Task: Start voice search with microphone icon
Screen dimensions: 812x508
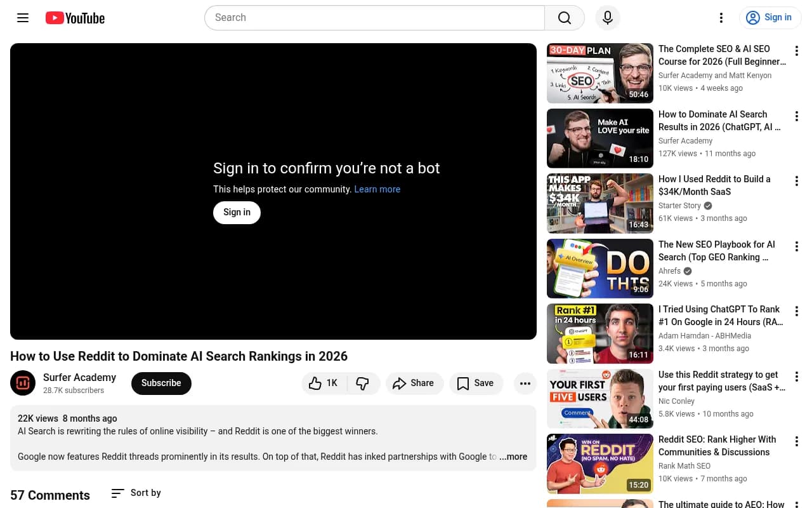Action: (607, 18)
